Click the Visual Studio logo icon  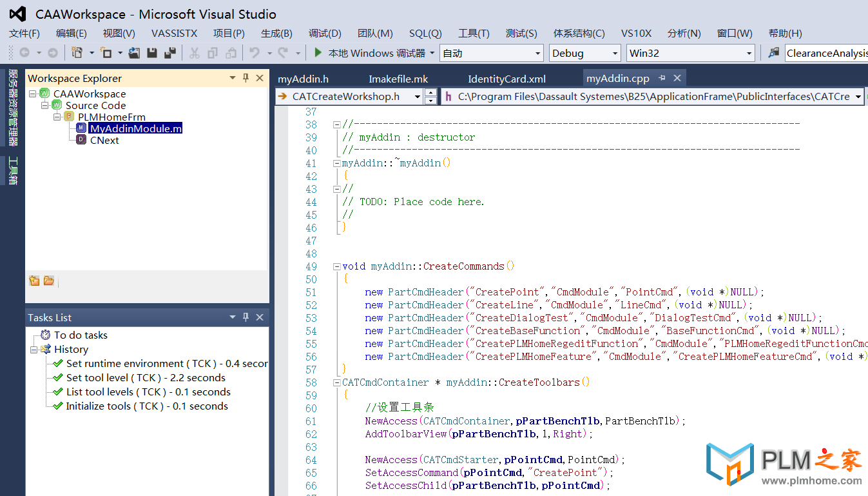pyautogui.click(x=17, y=14)
